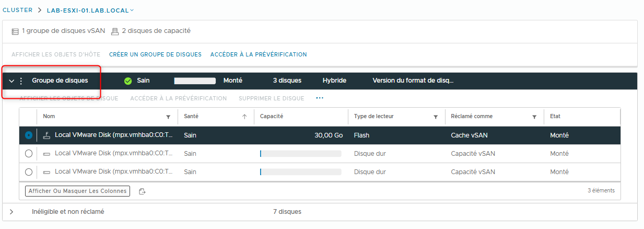Go to CLUSTER breadcrumb
The height and width of the screenshot is (229, 644).
pos(18,10)
